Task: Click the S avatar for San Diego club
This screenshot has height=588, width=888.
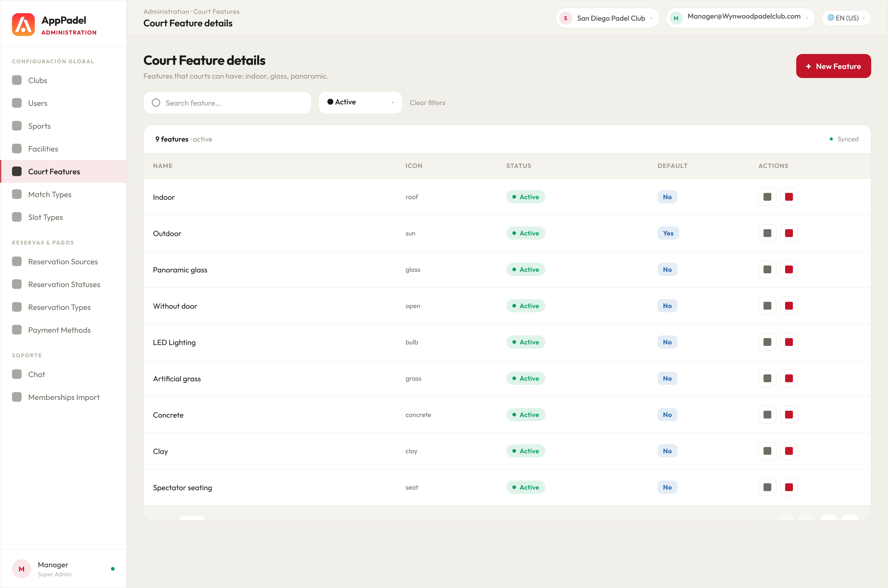Action: click(x=565, y=18)
